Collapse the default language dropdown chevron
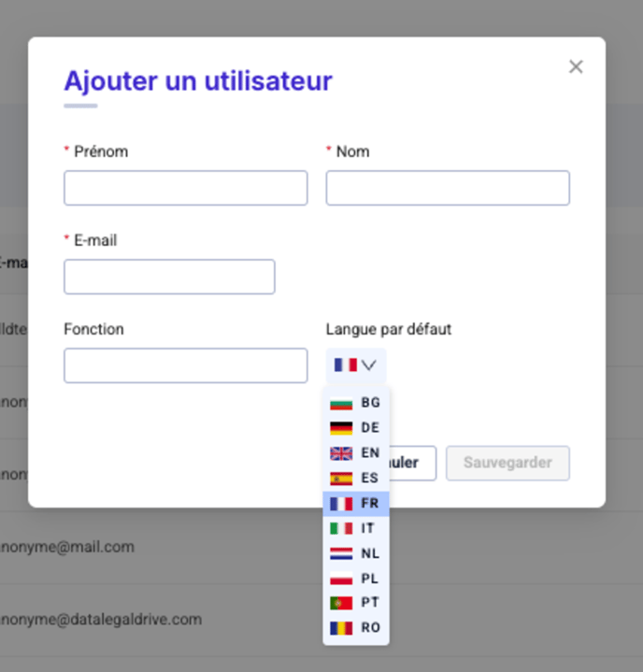This screenshot has width=643, height=672. (x=368, y=365)
